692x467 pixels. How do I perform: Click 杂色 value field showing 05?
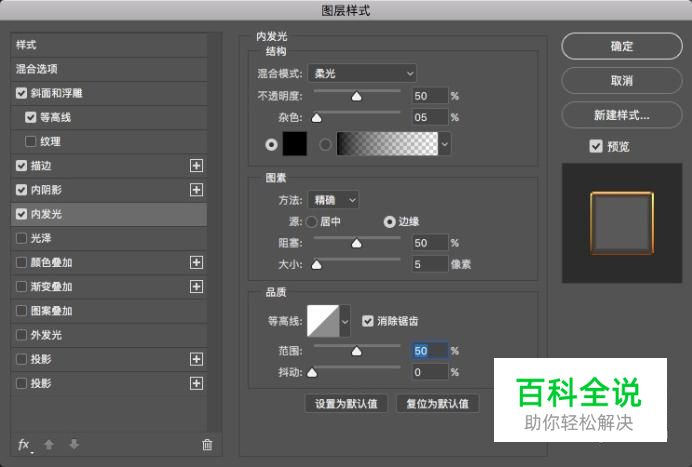[x=430, y=117]
